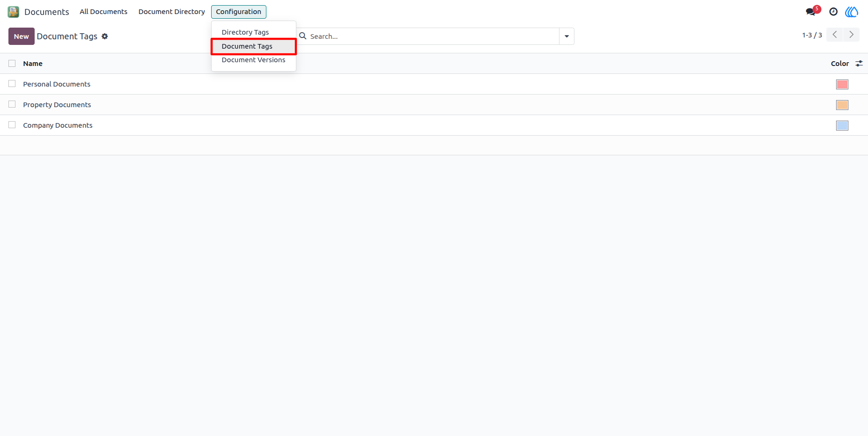Click the New button

pos(22,36)
